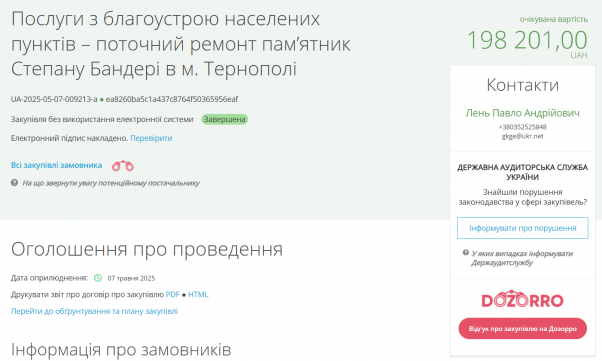Click contact name Лень Павло Андрійович
Image resolution: width=602 pixels, height=361 pixels.
coord(523,113)
